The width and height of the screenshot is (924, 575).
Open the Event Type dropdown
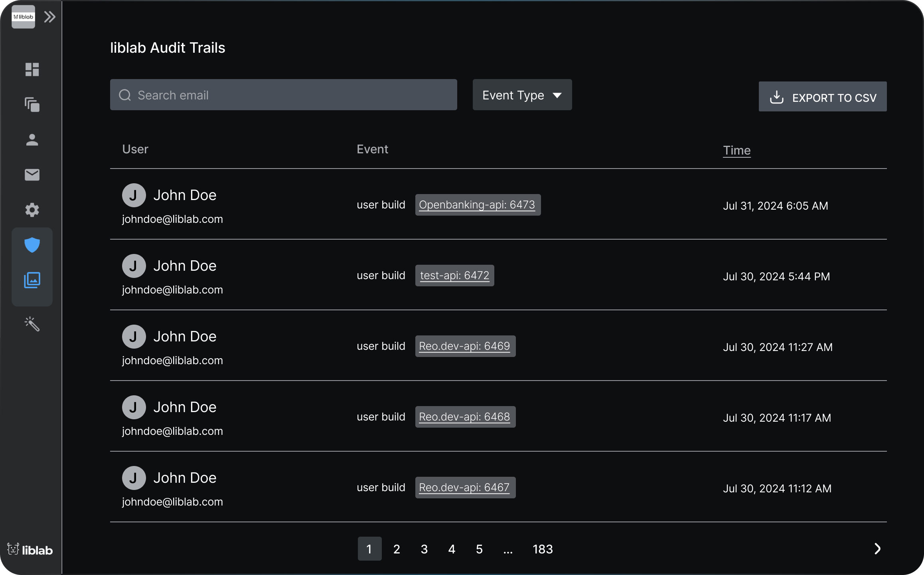[522, 95]
